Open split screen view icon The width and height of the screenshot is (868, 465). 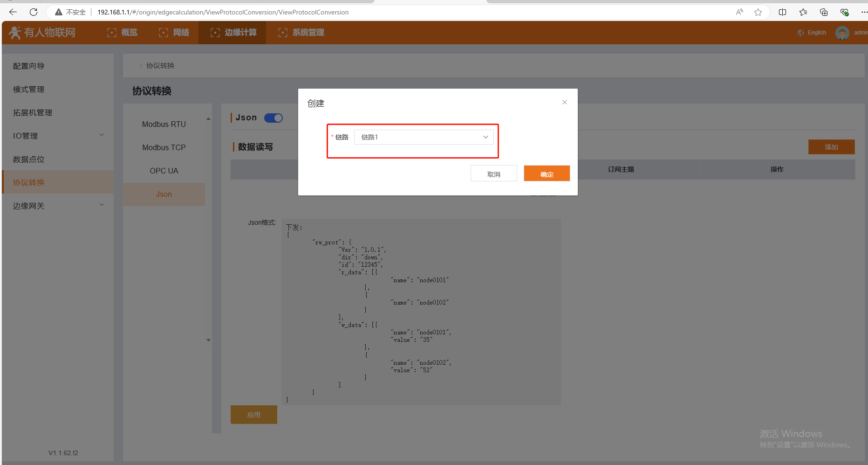[x=783, y=12]
